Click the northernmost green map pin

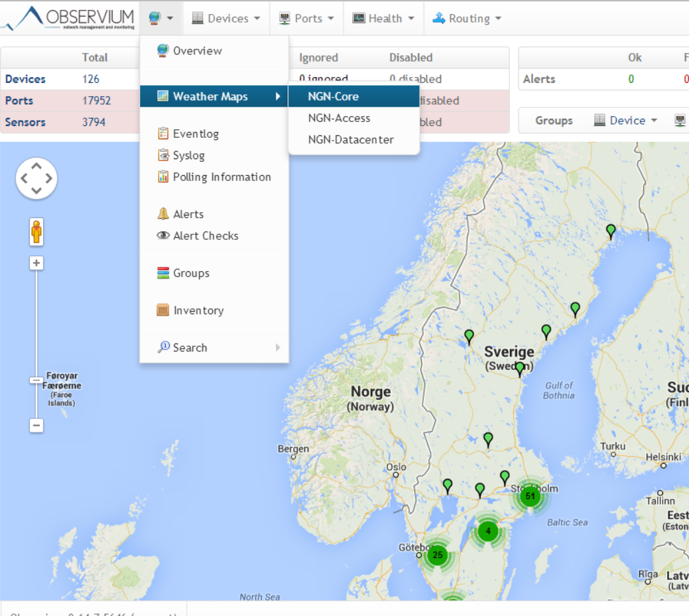tap(611, 231)
